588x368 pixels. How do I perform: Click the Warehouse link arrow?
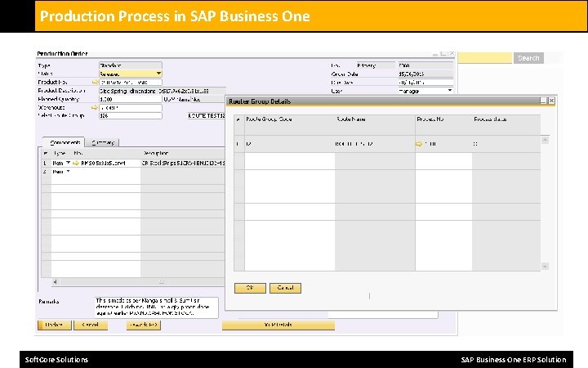95,107
